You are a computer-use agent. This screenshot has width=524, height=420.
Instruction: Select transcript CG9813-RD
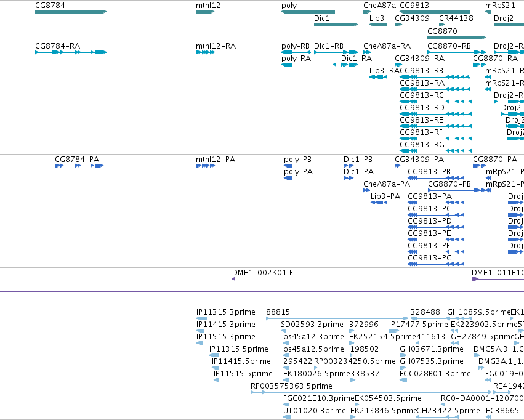pyautogui.click(x=436, y=114)
